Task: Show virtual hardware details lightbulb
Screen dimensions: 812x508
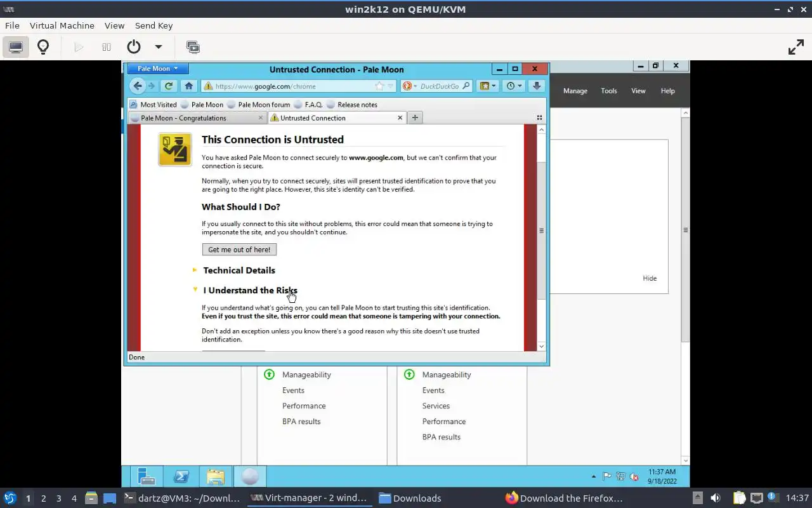Action: point(43,47)
